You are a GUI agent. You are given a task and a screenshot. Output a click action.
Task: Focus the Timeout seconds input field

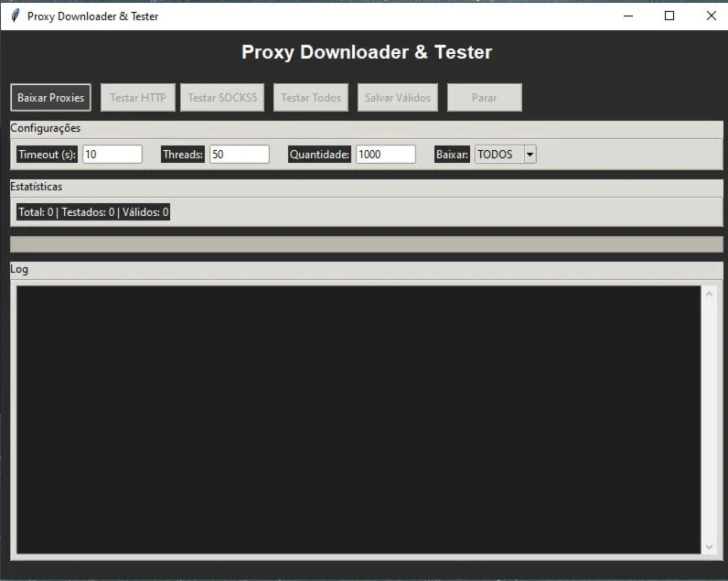[112, 155]
